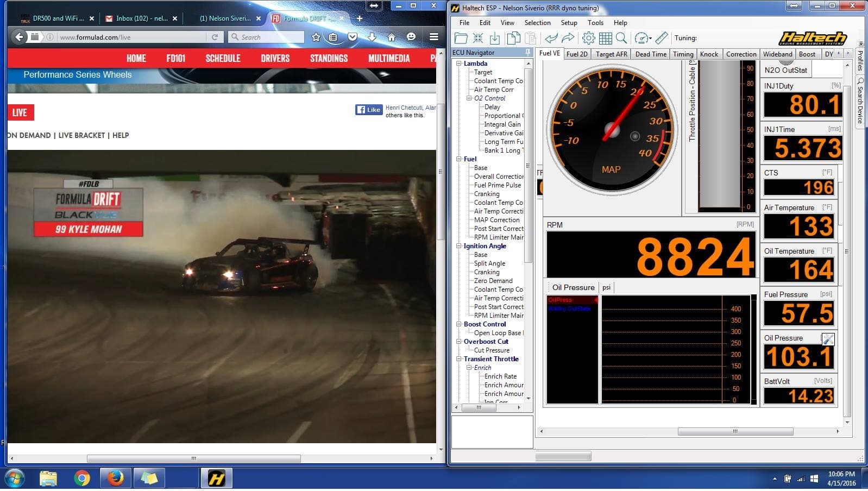Open the File menu in Haltech ESP
Viewport: 868px width, 491px height.
pyautogui.click(x=464, y=23)
